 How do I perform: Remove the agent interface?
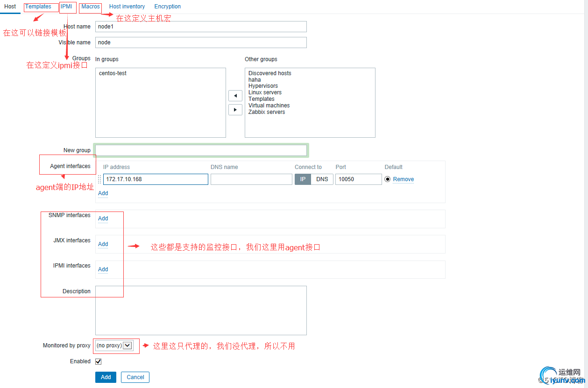coord(404,179)
